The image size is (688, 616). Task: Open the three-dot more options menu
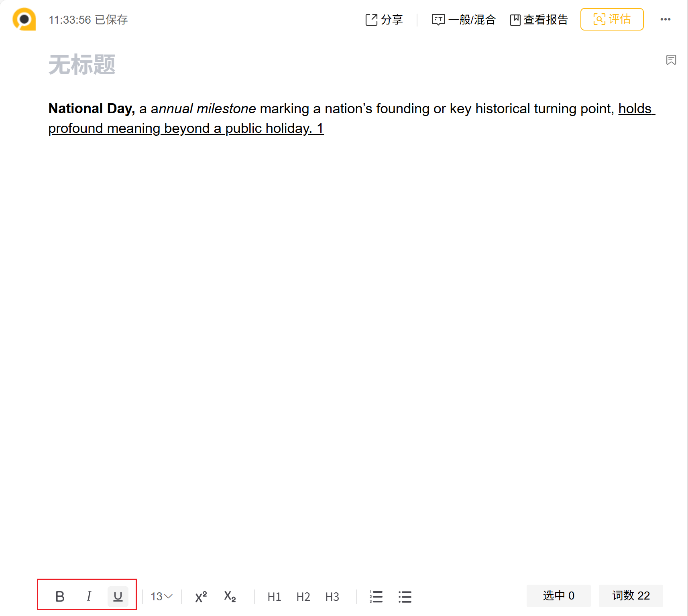click(x=665, y=19)
